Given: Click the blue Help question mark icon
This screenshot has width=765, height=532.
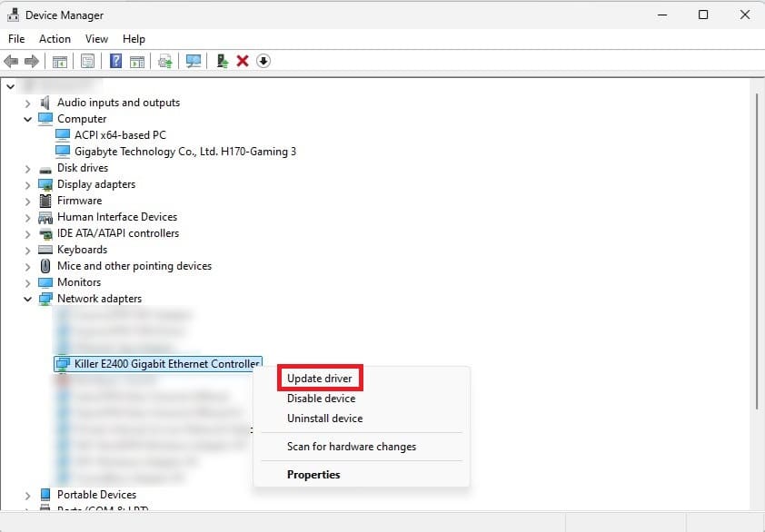Looking at the screenshot, I should [x=115, y=61].
